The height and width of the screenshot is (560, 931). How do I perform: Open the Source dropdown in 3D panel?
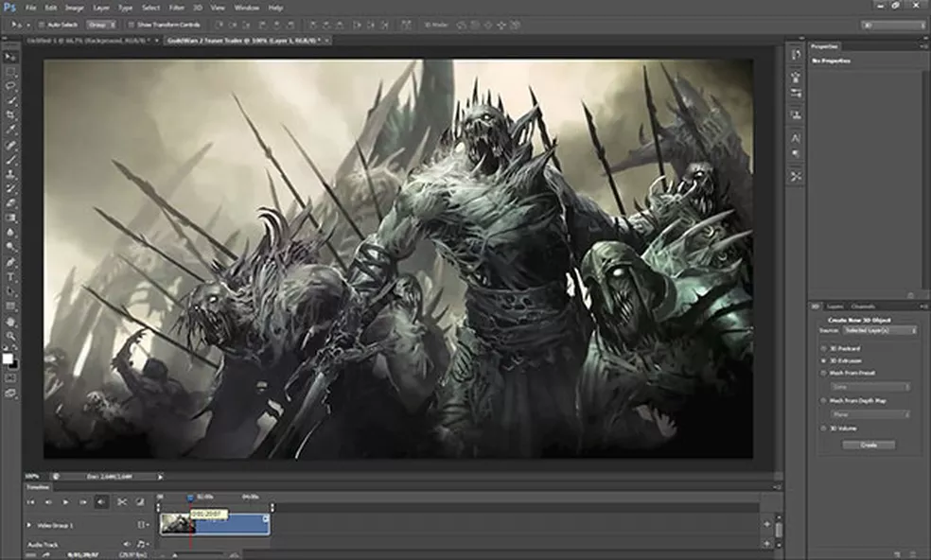880,331
